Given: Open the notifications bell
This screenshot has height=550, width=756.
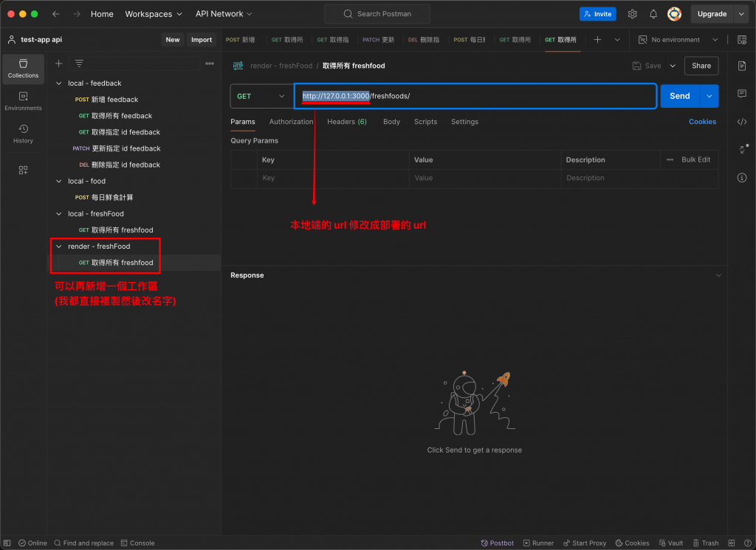Looking at the screenshot, I should coord(653,14).
